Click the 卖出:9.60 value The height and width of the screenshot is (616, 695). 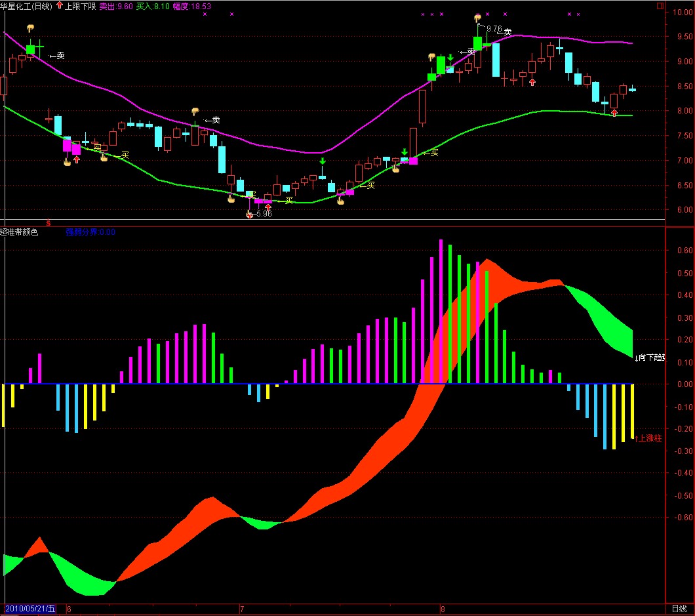pyautogui.click(x=116, y=6)
